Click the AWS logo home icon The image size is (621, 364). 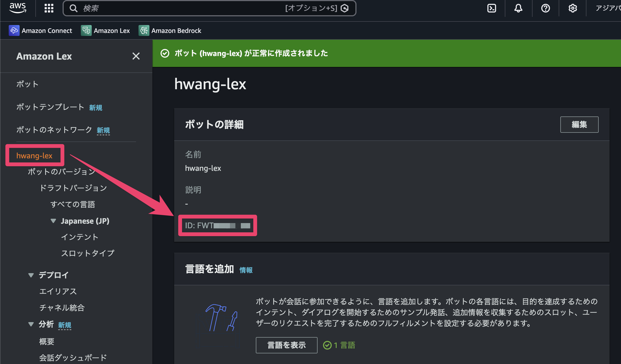pyautogui.click(x=18, y=8)
